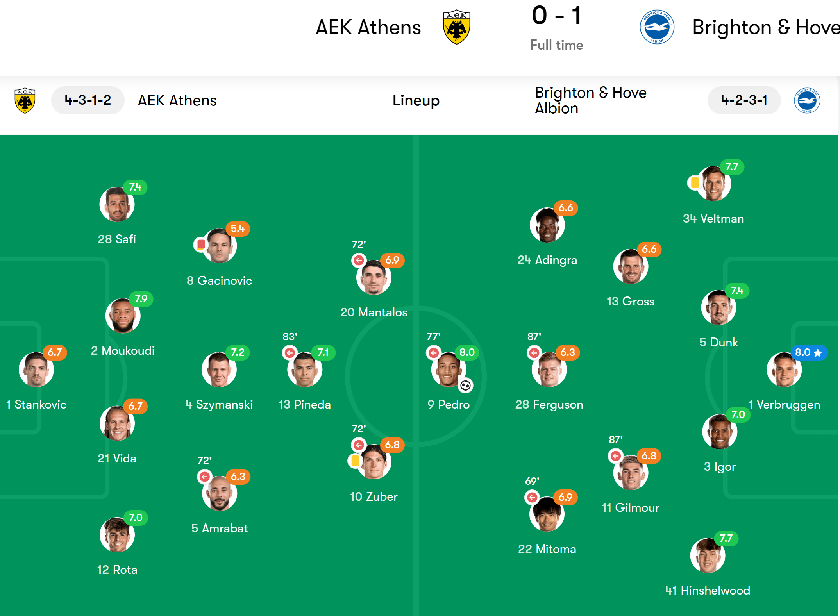Click Gacinovic's red card icon

201,245
